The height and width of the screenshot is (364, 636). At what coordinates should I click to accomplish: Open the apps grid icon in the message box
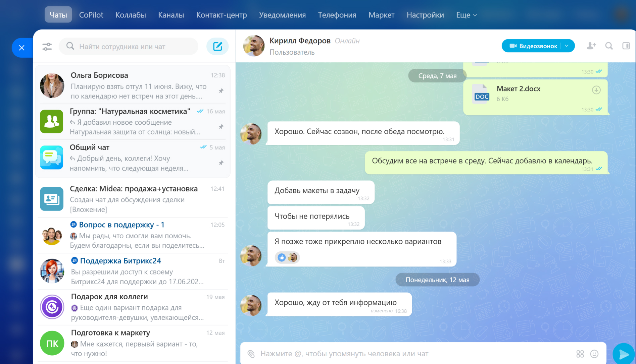click(580, 354)
